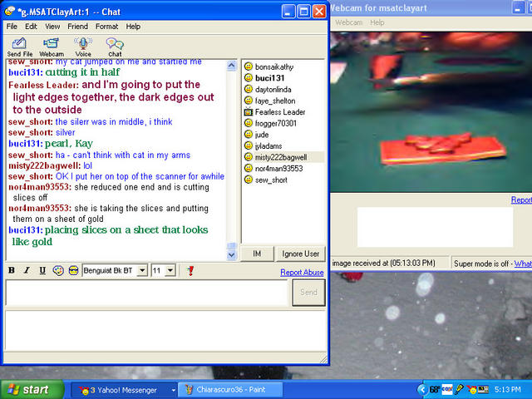Viewport: 532px width, 399px height.
Task: Click the smiley icon beside sew_short
Action: tap(249, 180)
